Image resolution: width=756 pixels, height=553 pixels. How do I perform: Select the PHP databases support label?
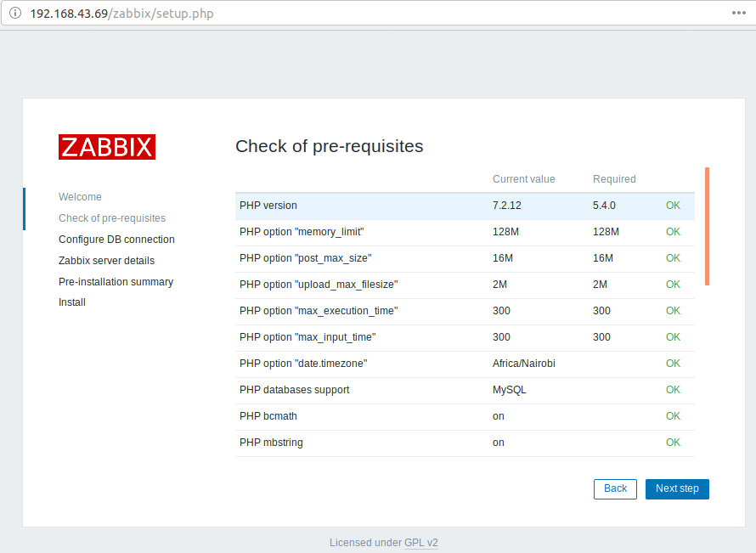coord(295,390)
